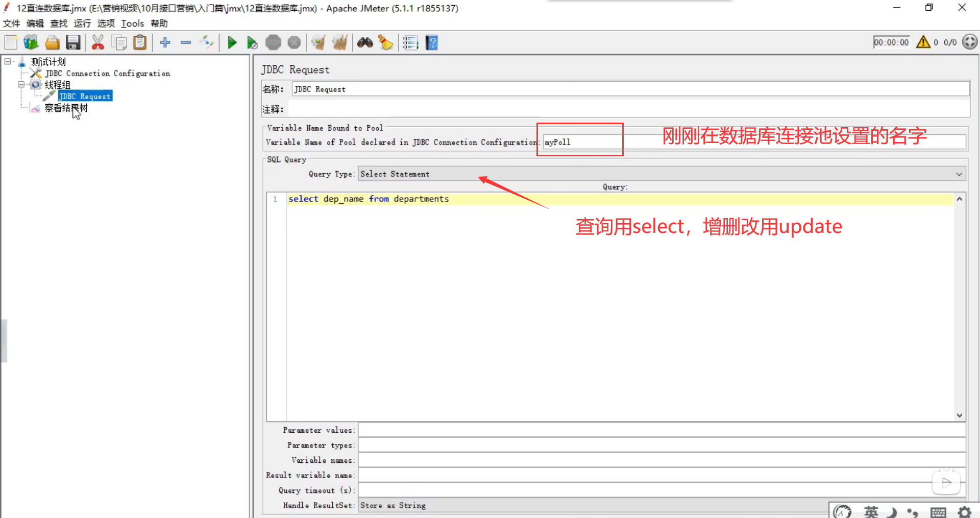Expand all nodes with plus icon

point(165,42)
